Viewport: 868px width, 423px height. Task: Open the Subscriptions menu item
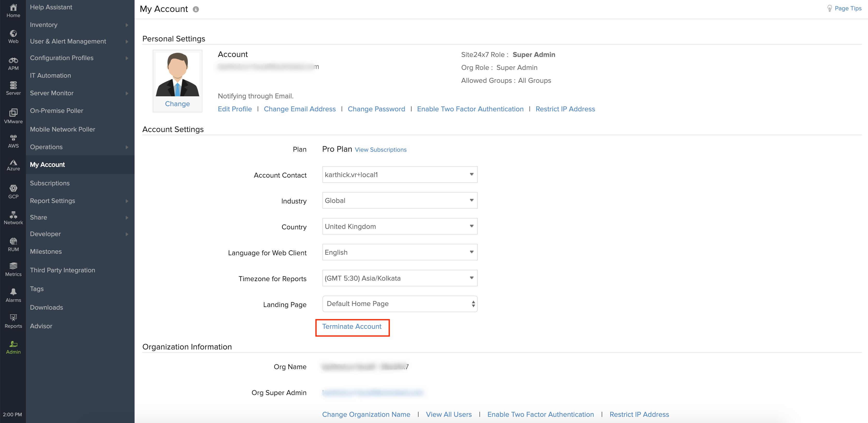click(50, 183)
